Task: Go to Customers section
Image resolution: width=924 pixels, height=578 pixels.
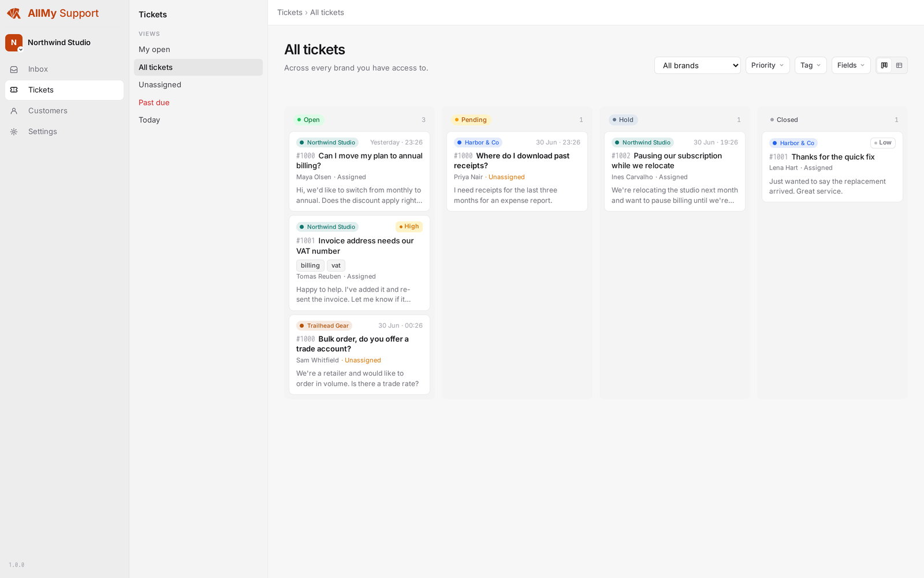Action: [64, 111]
